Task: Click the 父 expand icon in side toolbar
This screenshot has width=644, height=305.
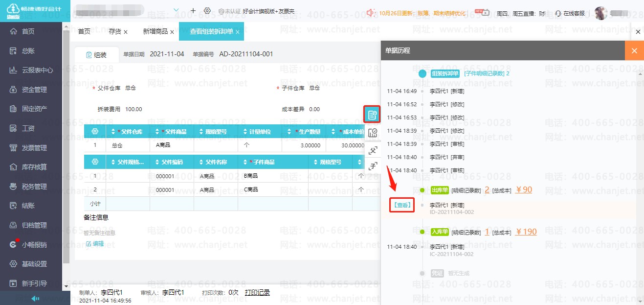Action: coord(373,150)
